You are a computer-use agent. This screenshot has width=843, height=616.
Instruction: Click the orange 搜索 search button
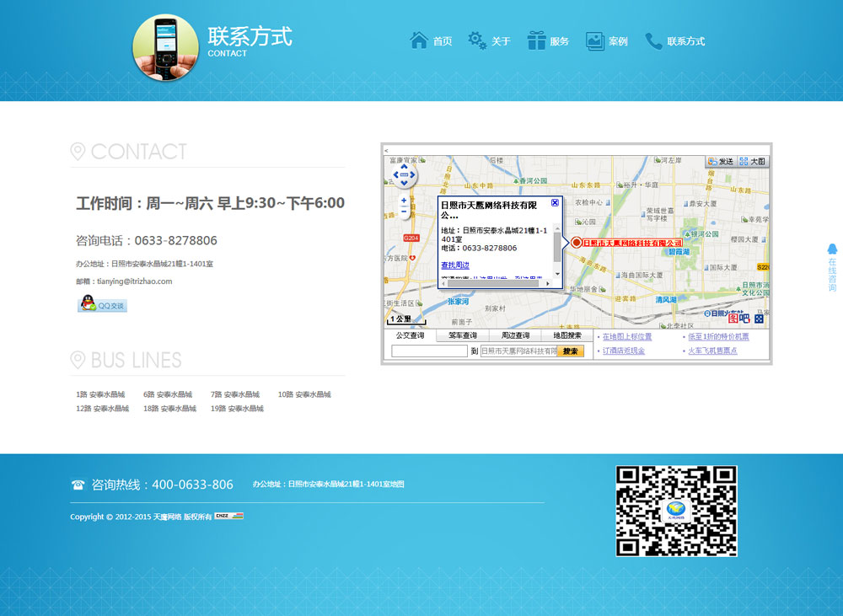pos(571,351)
